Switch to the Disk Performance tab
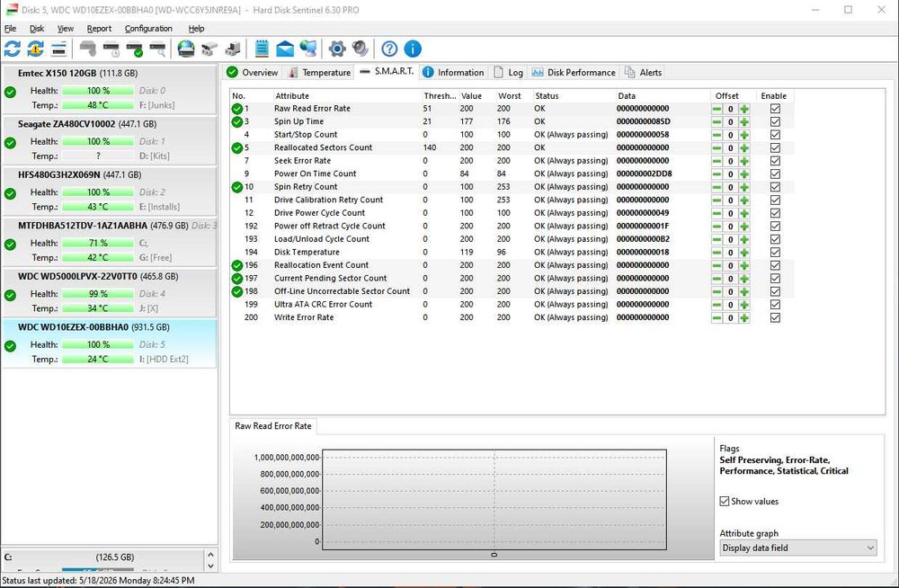Screen dimensions: 899x588 (574, 72)
